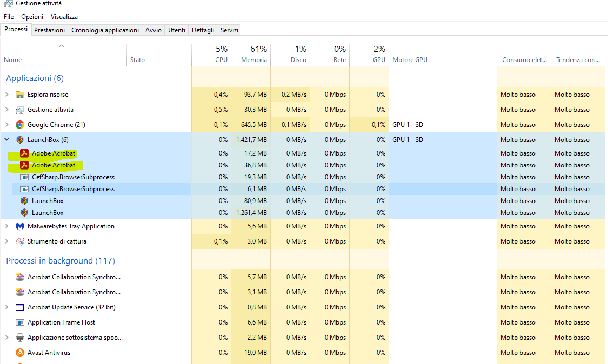Click the Gestione attività process icon

tap(20, 110)
